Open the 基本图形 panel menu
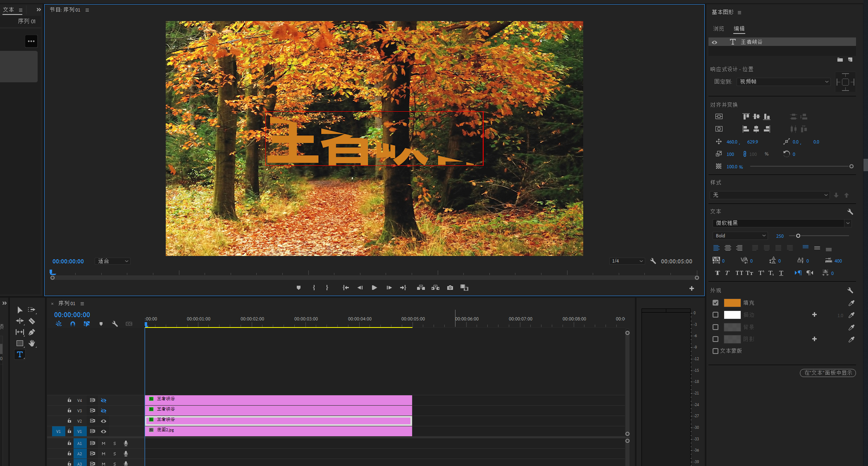The image size is (868, 466). tap(739, 12)
